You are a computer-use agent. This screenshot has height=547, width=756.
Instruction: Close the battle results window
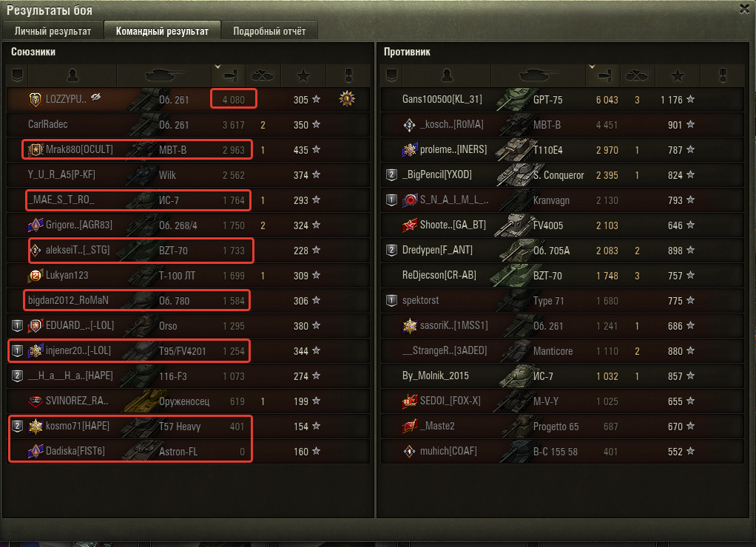[x=744, y=9]
